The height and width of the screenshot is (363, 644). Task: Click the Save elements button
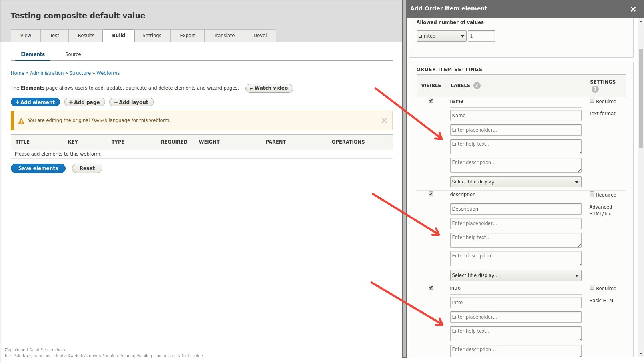38,168
